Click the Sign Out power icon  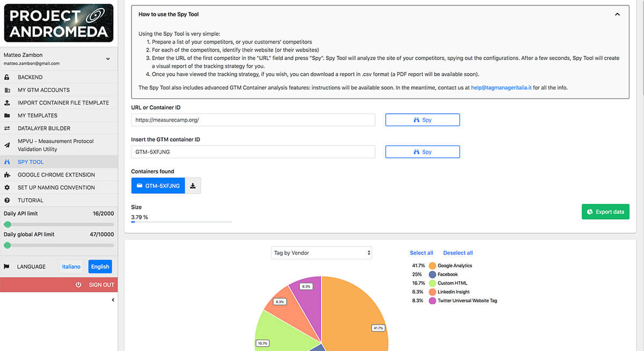[x=78, y=285]
